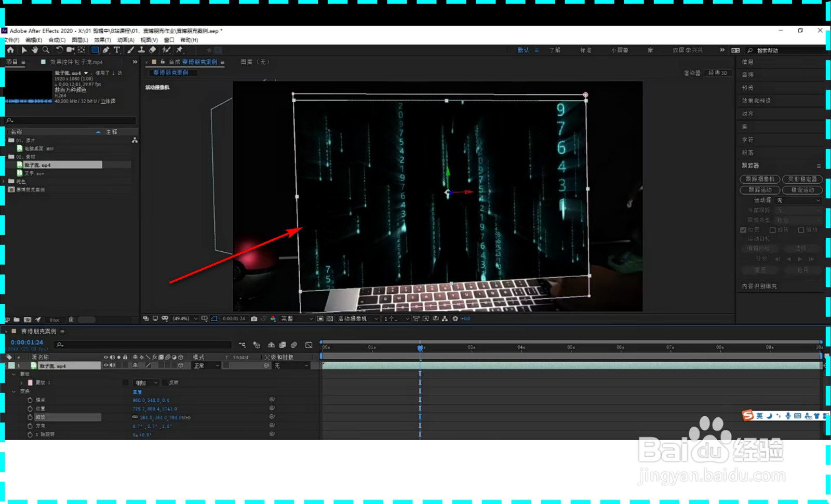
Task: Toggle audio speaker for 粒子流.mp4 layer
Action: click(x=112, y=365)
